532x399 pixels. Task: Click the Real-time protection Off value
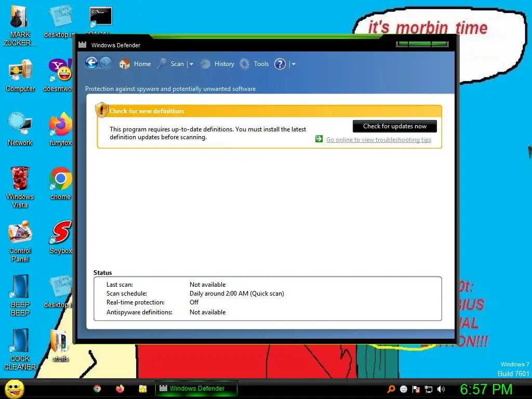[194, 302]
